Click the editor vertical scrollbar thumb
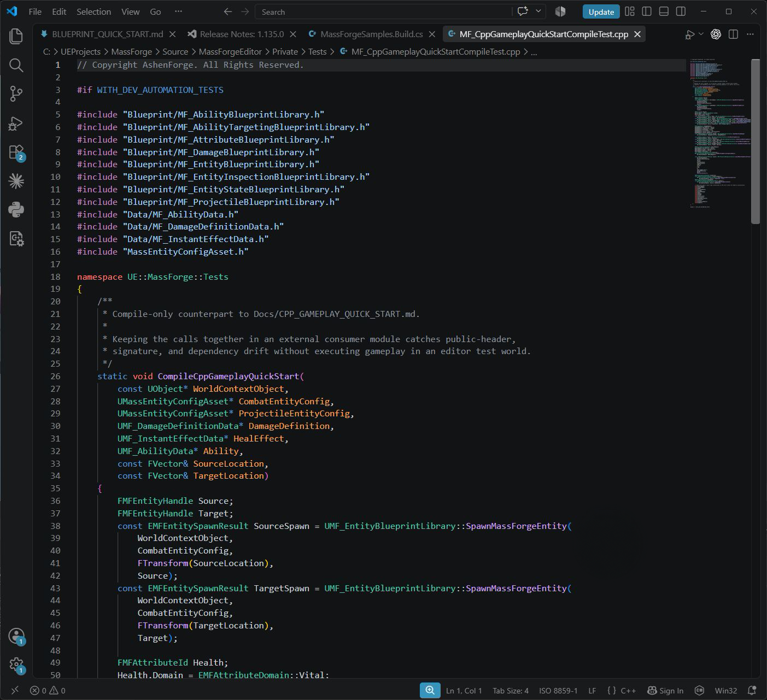Screen dimensions: 767x700 [756, 141]
